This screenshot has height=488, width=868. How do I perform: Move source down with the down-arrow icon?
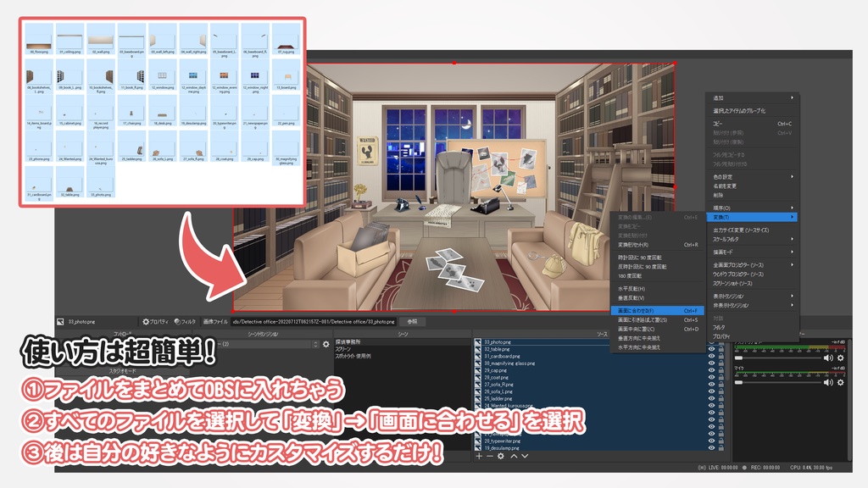[x=524, y=455]
